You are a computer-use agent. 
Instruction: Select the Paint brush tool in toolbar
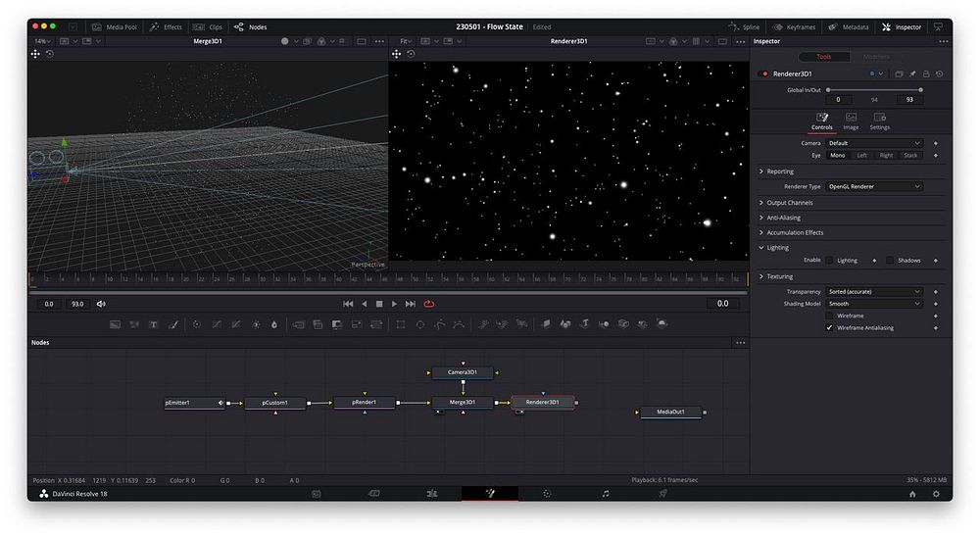point(173,324)
